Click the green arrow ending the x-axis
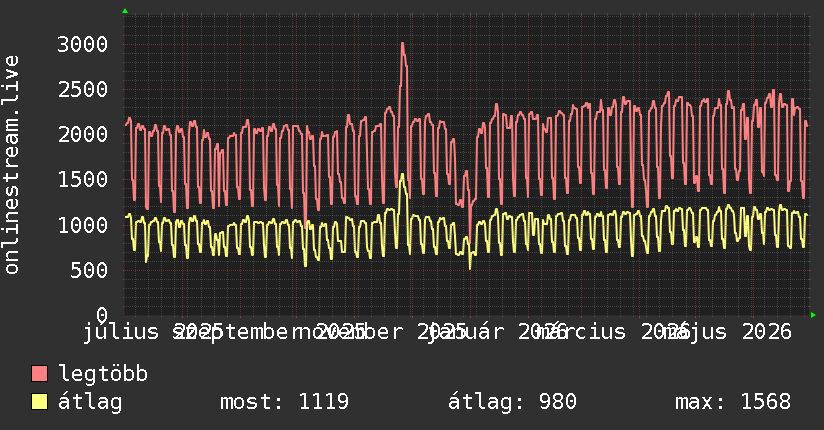Viewport: 824px width, 430px height. coord(813,315)
